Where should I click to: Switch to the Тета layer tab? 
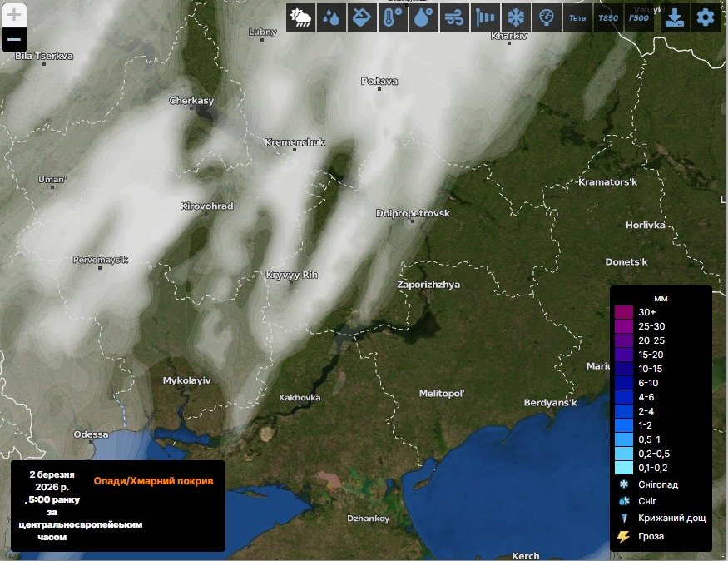pyautogui.click(x=577, y=17)
